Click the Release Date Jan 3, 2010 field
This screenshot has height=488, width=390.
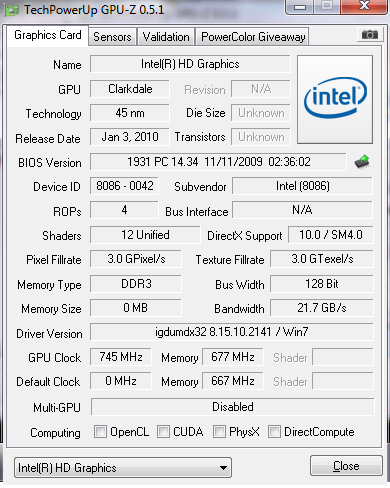pyautogui.click(x=130, y=137)
